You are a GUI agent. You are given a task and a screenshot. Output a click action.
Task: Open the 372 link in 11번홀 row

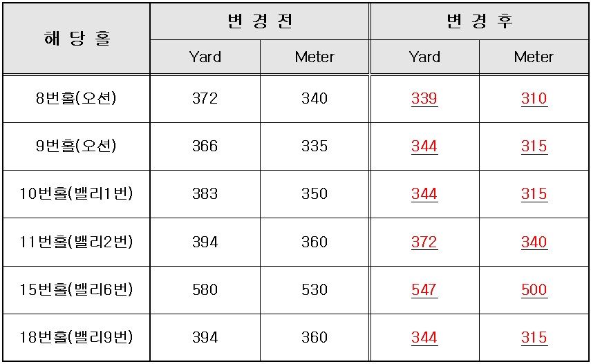point(424,242)
